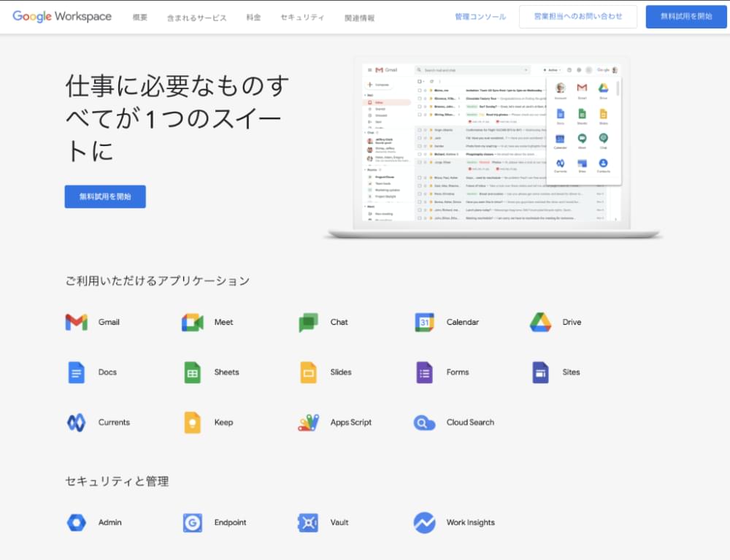Select the Apps Script icon
730x560 pixels.
308,423
